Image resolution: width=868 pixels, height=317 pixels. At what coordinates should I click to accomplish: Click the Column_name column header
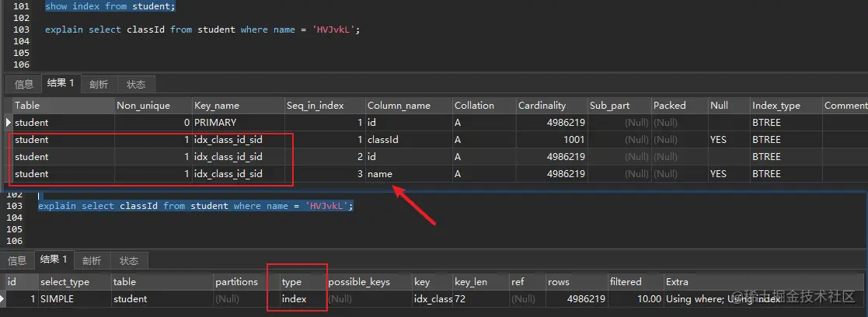pyautogui.click(x=409, y=105)
